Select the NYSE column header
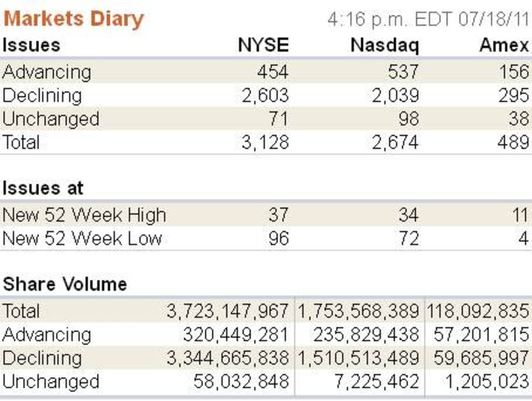The height and width of the screenshot is (401, 532). pos(263,45)
